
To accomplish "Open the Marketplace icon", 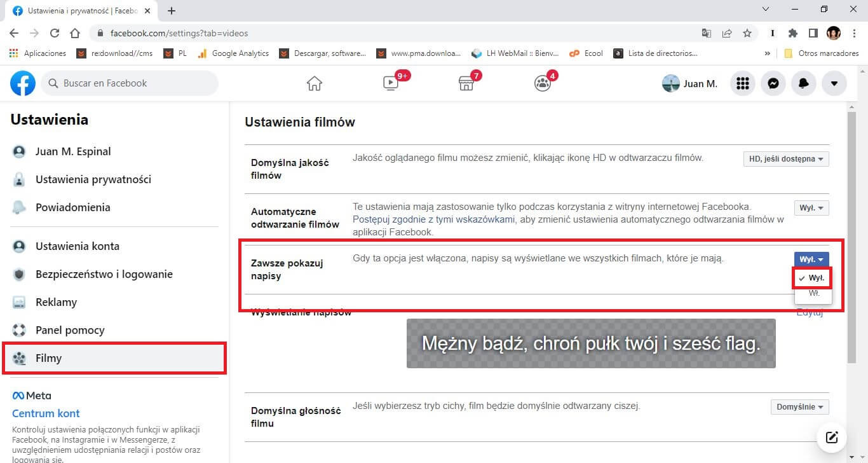I will coord(466,83).
